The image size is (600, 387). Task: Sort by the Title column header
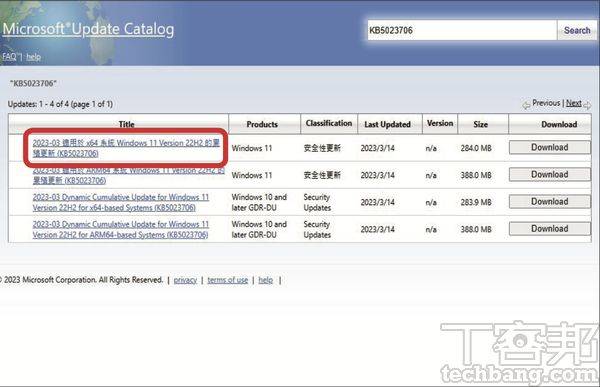click(x=126, y=124)
